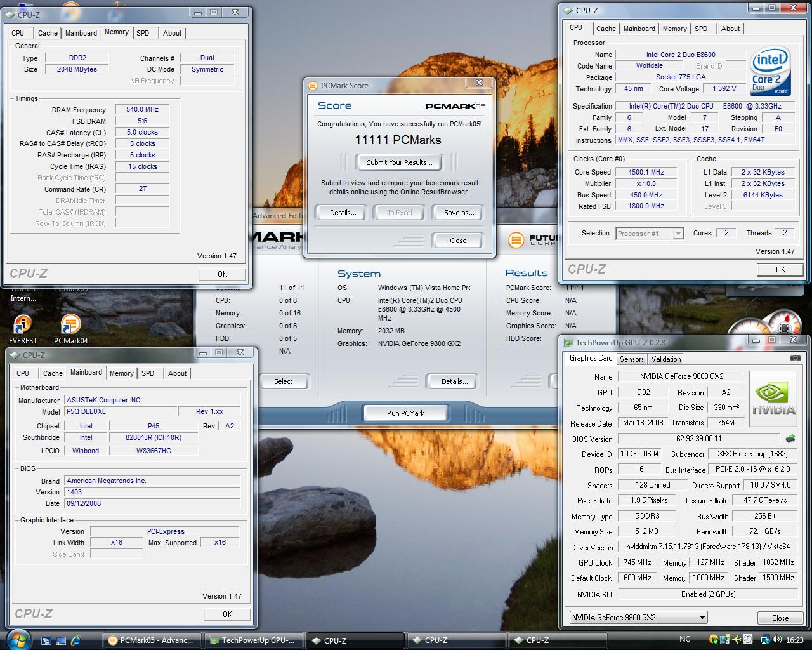This screenshot has width=812, height=650.
Task: Select the Graphics Card tab in GPU-Z
Action: 591,358
